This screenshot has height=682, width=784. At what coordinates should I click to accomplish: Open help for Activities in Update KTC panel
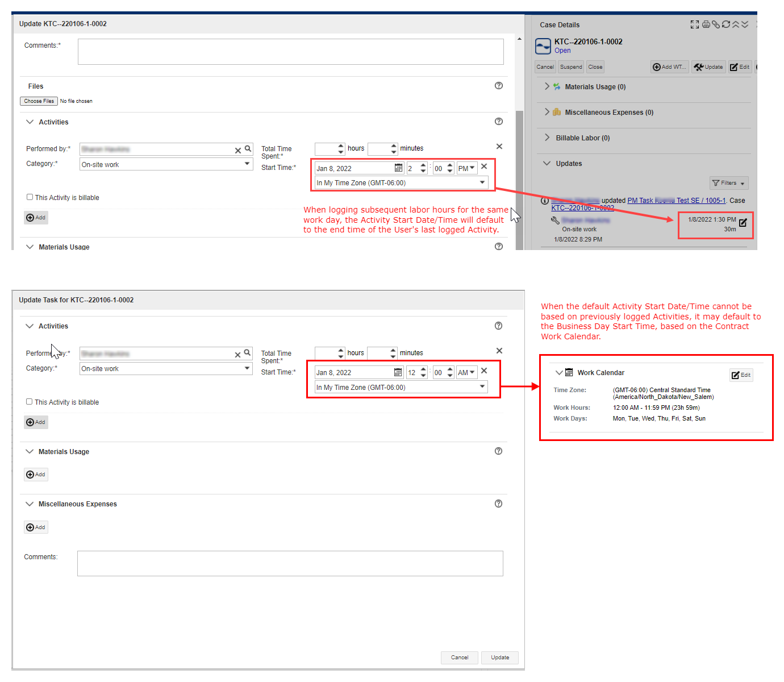click(499, 122)
